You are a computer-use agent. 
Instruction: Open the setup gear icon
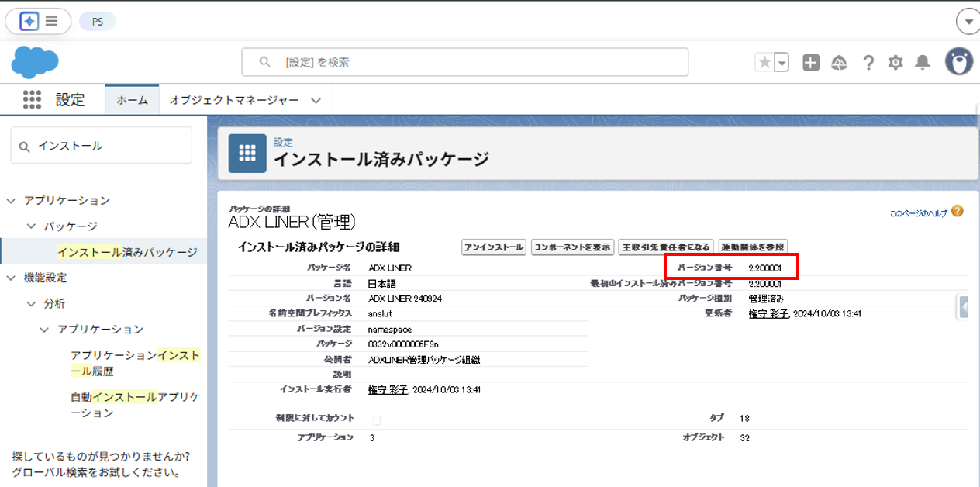[x=895, y=63]
